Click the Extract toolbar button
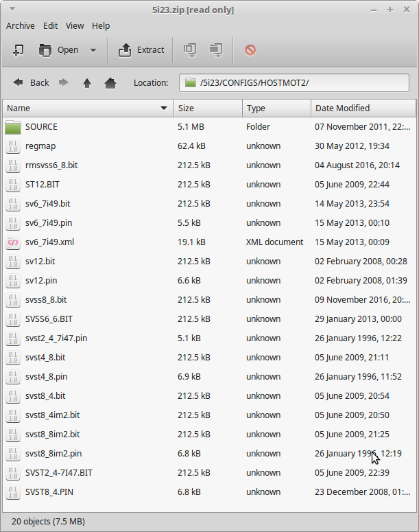The height and width of the screenshot is (532, 419). pyautogui.click(x=141, y=50)
